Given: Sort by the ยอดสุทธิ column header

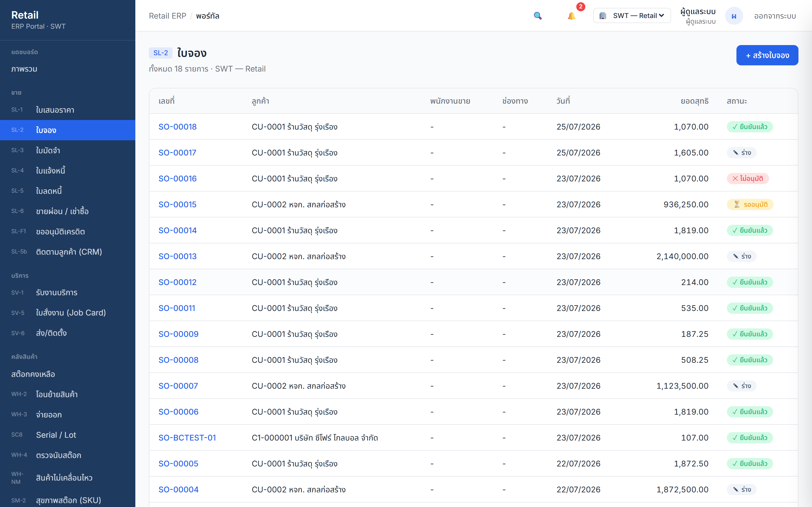Looking at the screenshot, I should coord(694,101).
